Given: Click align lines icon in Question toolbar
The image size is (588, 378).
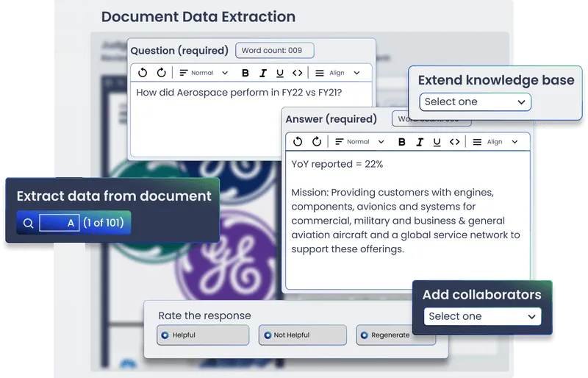Looking at the screenshot, I should 320,74.
